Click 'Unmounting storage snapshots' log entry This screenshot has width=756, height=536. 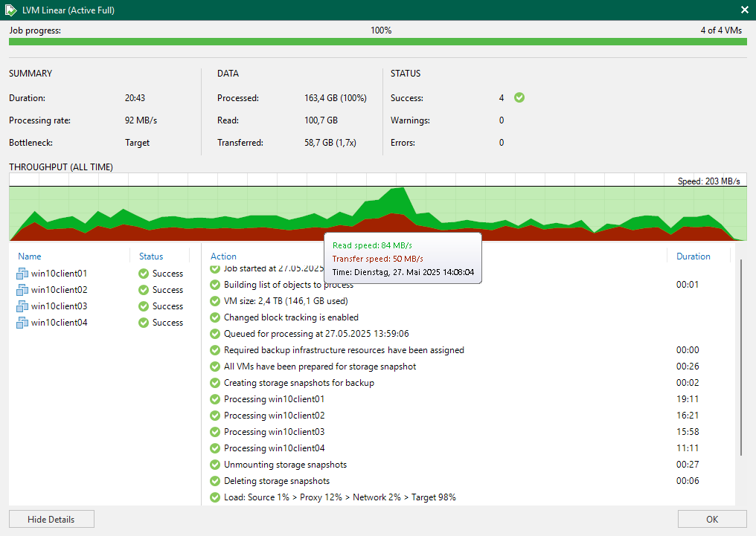click(285, 465)
